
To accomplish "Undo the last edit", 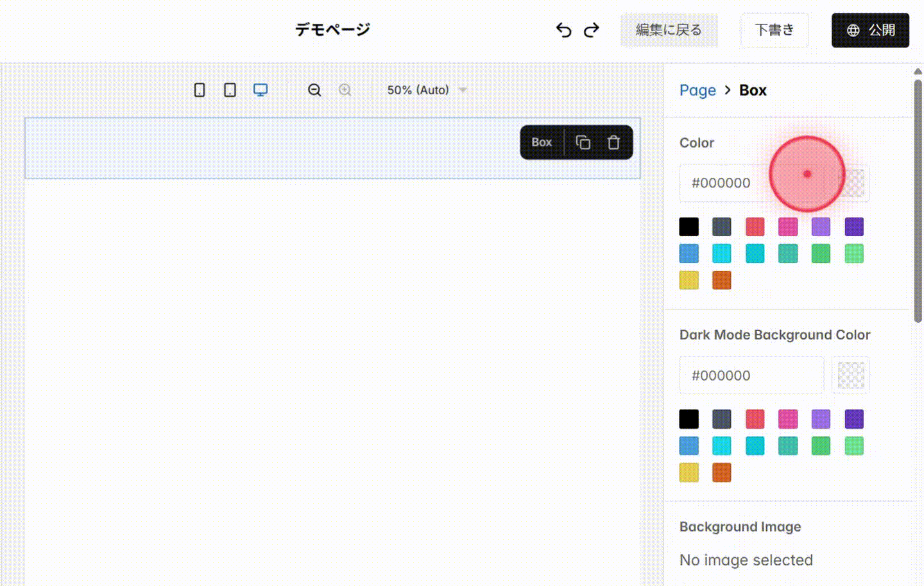I will [x=563, y=30].
